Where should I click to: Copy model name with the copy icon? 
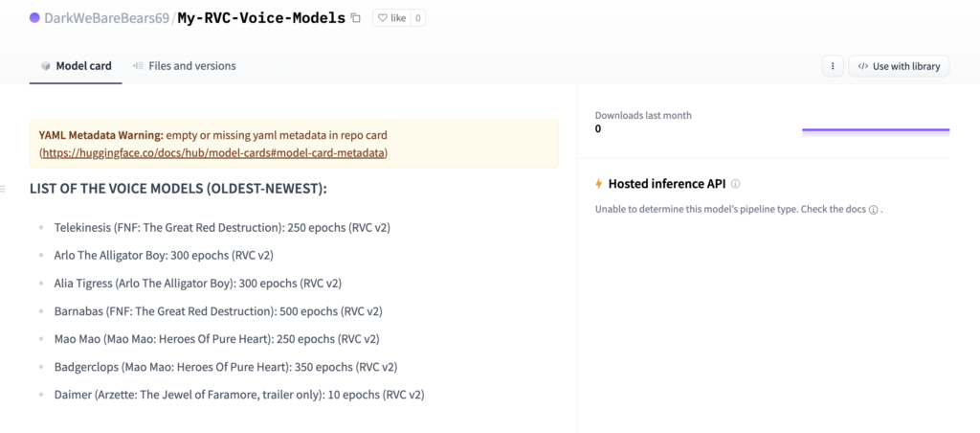[356, 18]
